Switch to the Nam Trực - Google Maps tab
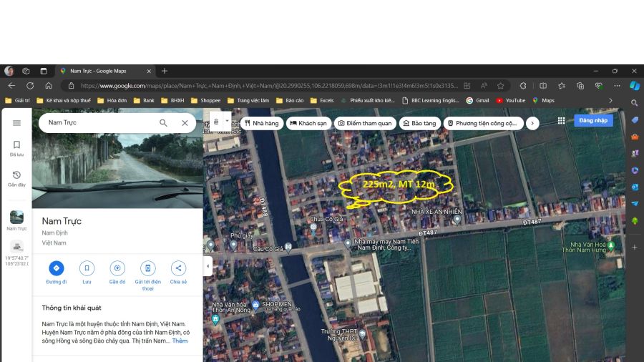The height and width of the screenshot is (362, 644). point(100,71)
